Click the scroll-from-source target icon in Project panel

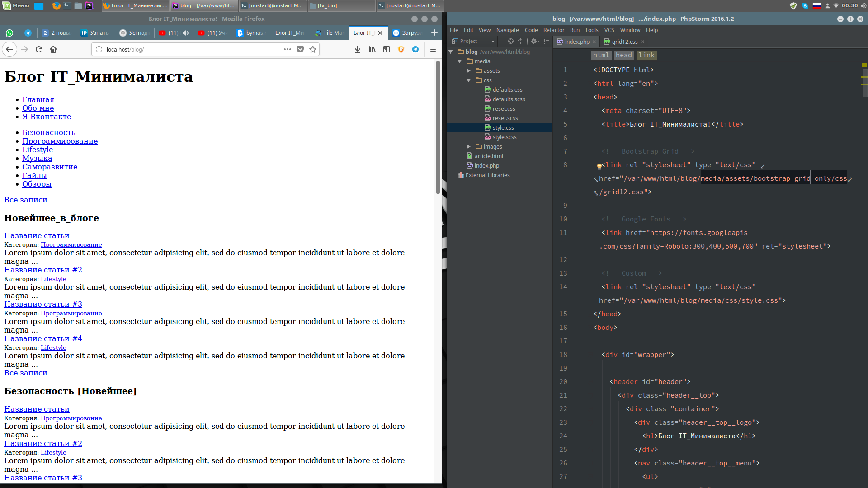510,41
